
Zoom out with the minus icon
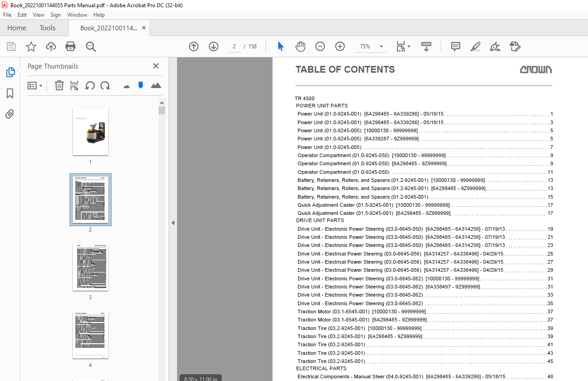coord(320,46)
